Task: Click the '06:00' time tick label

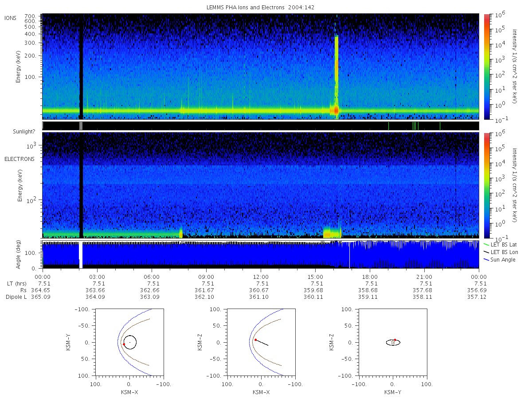Action: coord(152,277)
